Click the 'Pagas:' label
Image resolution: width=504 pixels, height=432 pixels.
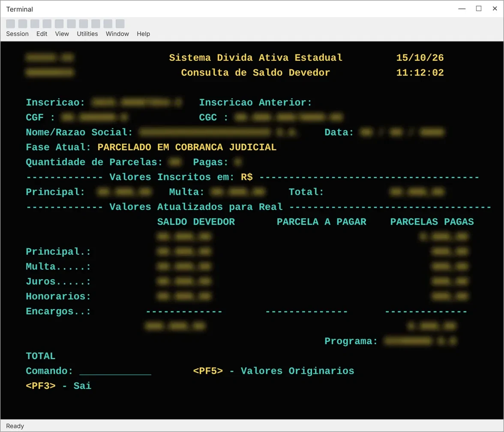(x=210, y=162)
